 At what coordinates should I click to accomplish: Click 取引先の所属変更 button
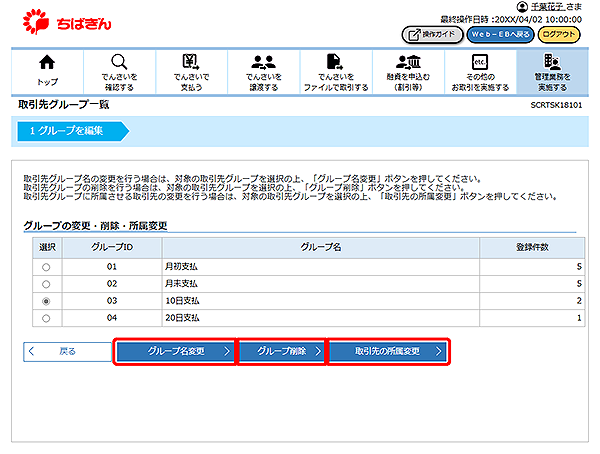click(387, 352)
